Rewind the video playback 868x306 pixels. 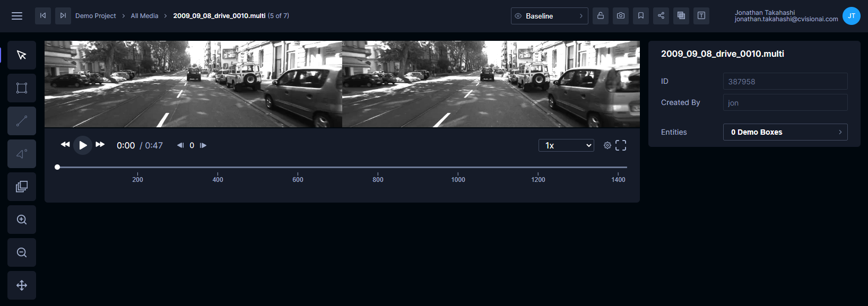(x=65, y=145)
